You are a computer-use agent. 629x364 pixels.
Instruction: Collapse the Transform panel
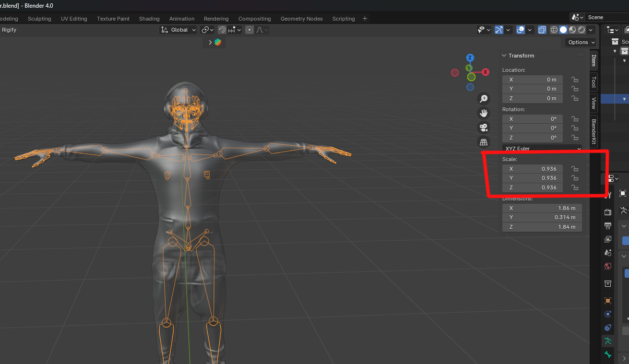click(504, 56)
